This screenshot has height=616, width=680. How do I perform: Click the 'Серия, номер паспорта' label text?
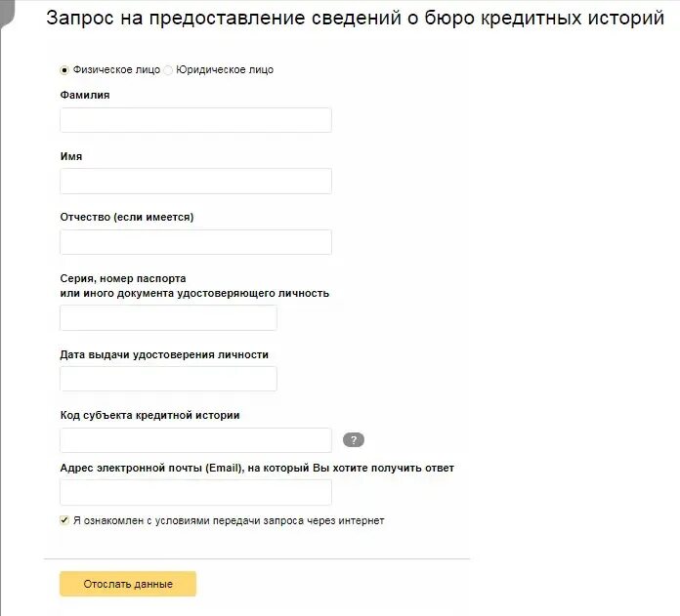pos(123,278)
